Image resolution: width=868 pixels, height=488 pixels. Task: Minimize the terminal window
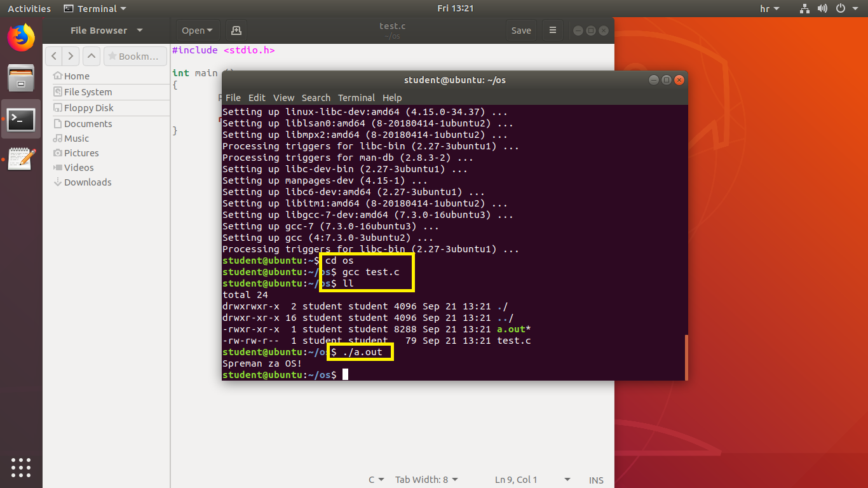654,80
